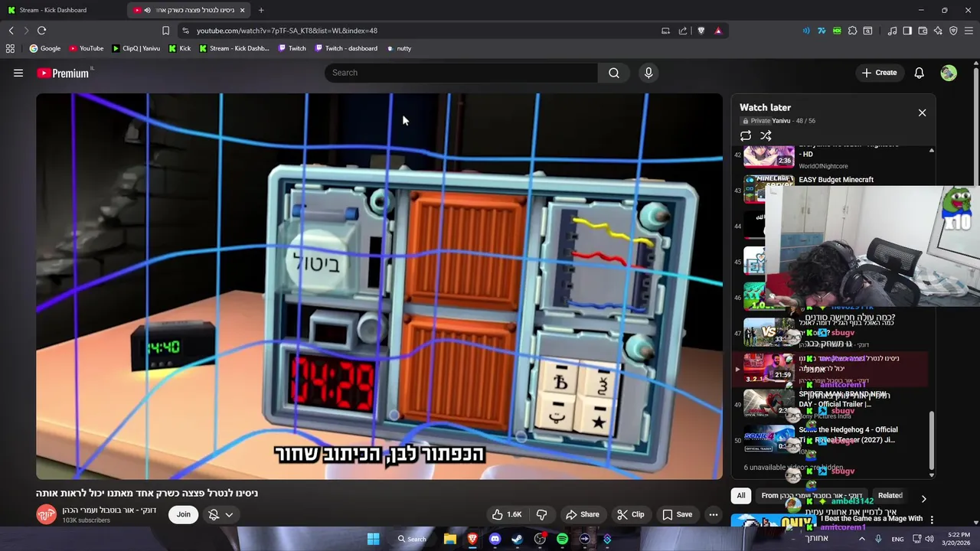This screenshot has width=980, height=551.
Task: Like the video with 1.6K likes
Action: click(506, 514)
